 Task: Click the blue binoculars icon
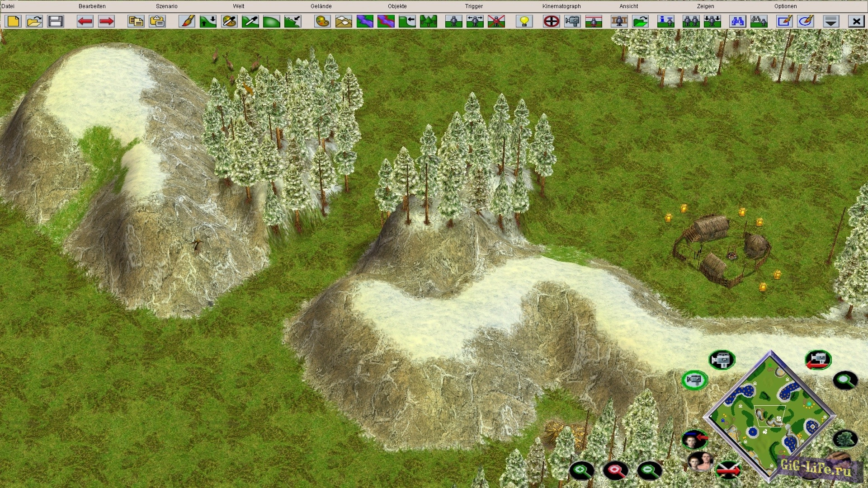coord(737,21)
